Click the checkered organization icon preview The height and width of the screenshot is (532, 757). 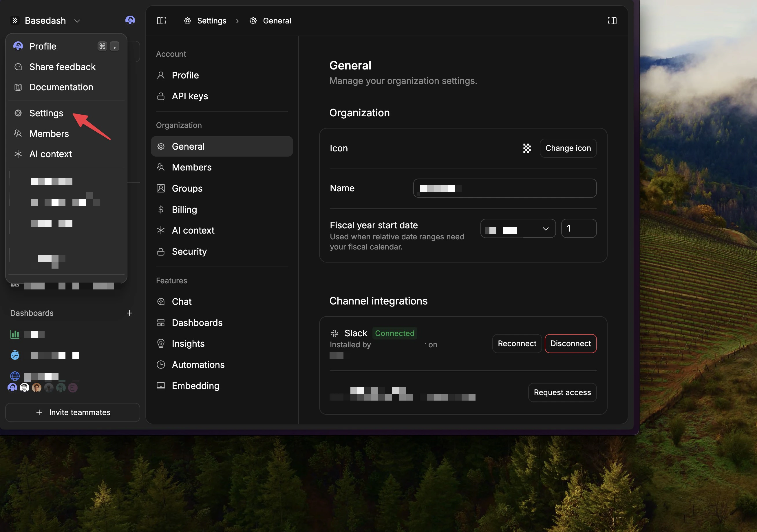coord(526,148)
